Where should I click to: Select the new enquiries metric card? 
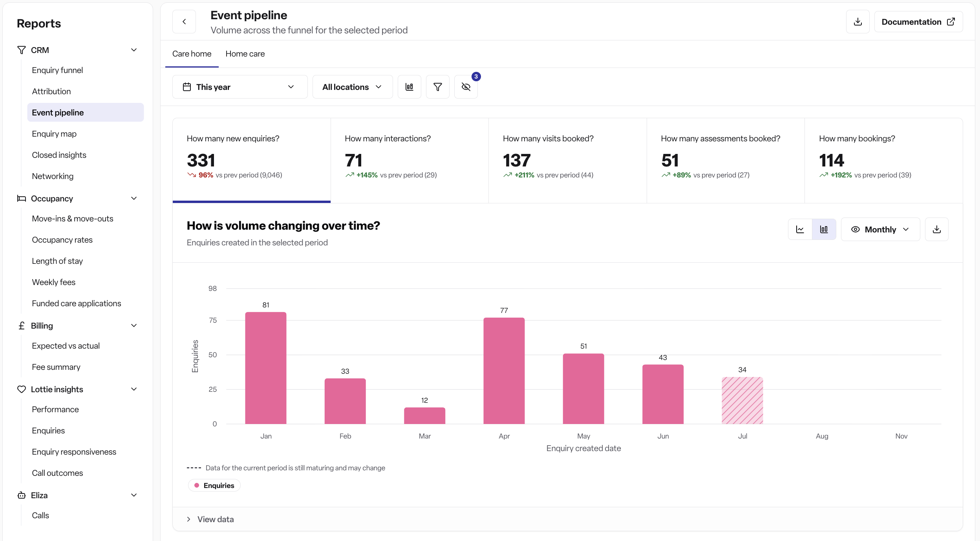coord(252,161)
